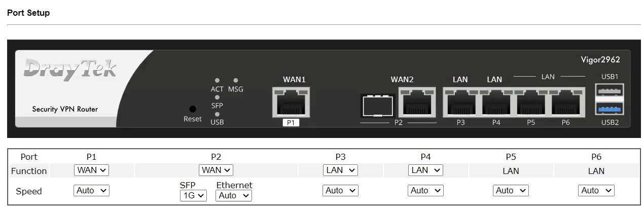
Task: Open P1 Function dropdown
Action: [x=92, y=170]
